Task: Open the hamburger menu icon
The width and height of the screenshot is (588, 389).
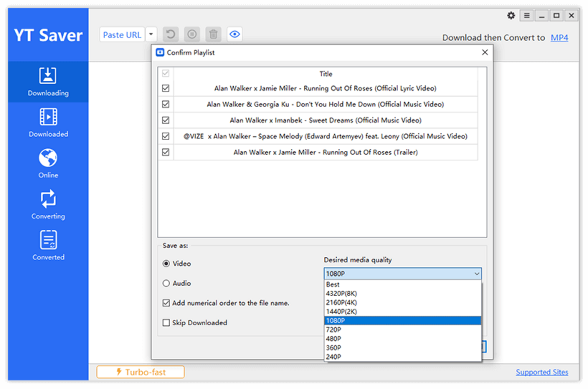Action: 527,16
